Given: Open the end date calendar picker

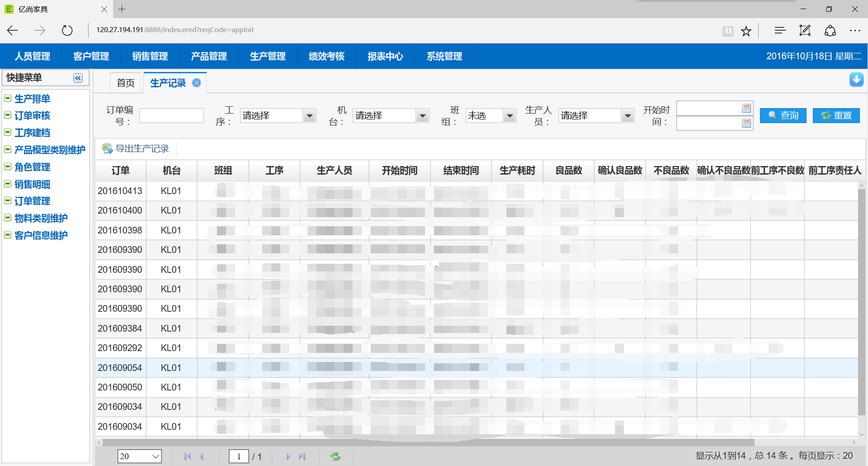Looking at the screenshot, I should pyautogui.click(x=746, y=123).
